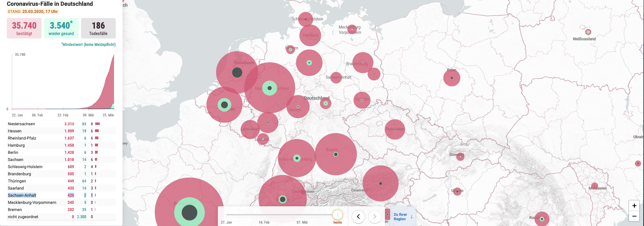
Task: Select the Rheinland-Pfalz table row
Action: pos(61,138)
